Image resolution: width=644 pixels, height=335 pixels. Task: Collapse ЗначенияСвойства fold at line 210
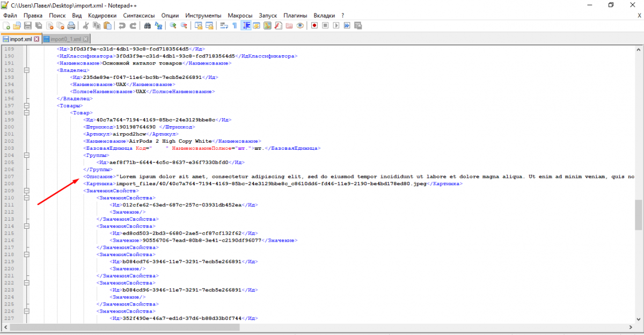[25, 198]
